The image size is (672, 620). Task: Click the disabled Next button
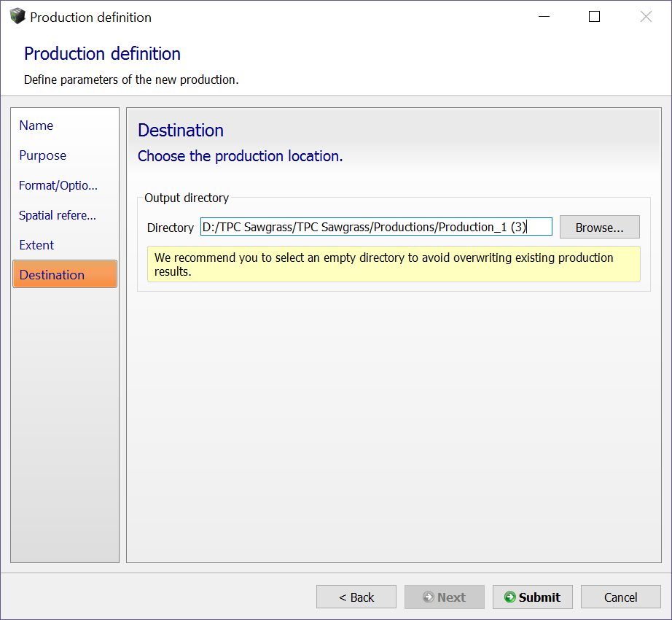[445, 597]
